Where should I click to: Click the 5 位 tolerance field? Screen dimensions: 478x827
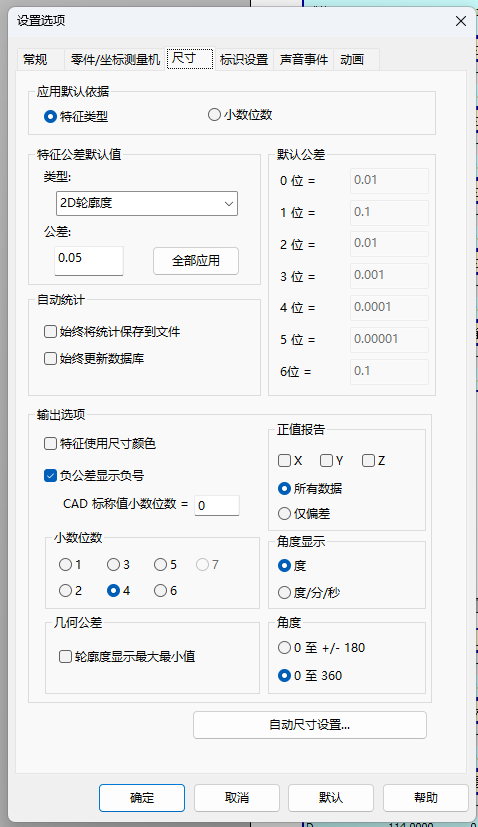(389, 340)
